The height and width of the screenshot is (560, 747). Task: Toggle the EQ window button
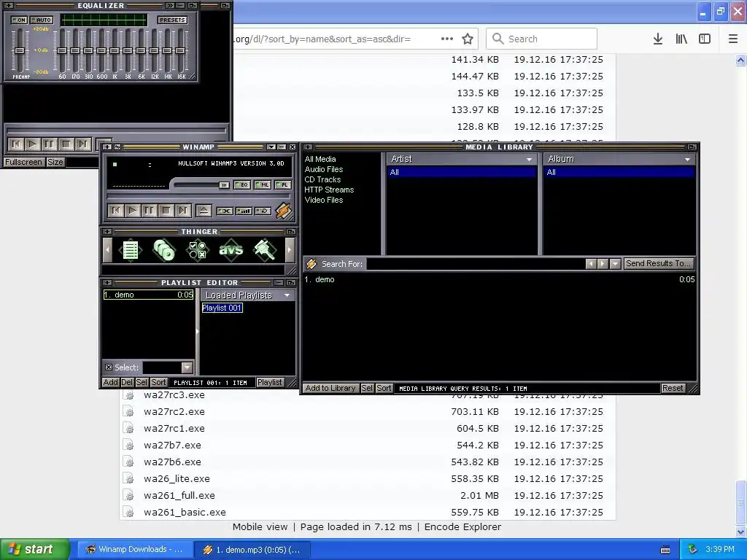click(242, 184)
